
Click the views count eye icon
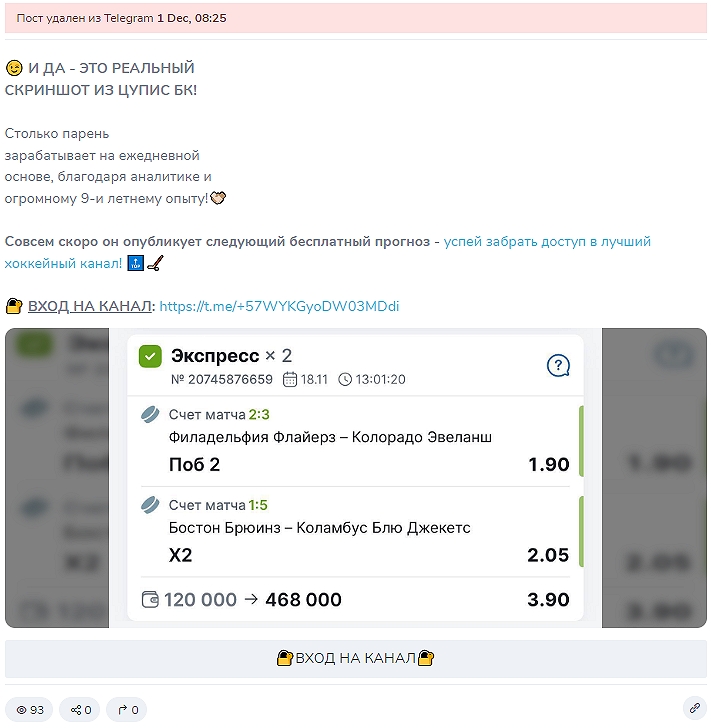[21, 710]
